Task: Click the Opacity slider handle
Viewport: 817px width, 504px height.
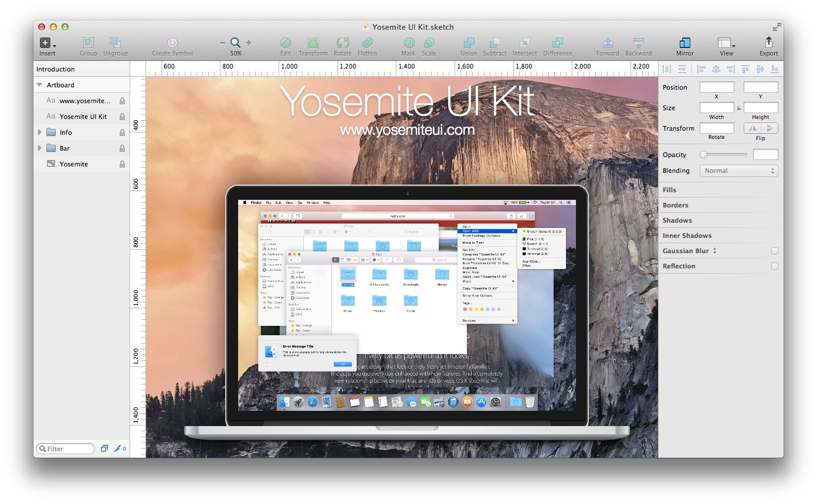Action: 704,155
